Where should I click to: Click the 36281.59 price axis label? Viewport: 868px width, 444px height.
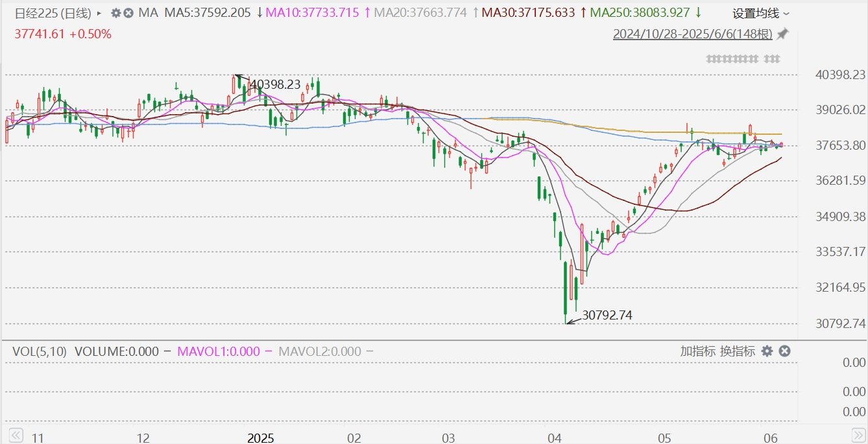click(x=841, y=180)
